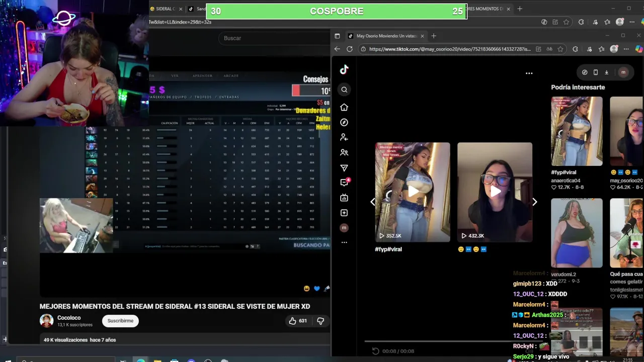This screenshot has width=644, height=362.
Task: Open the anaerotica04 username link
Action: (x=566, y=180)
